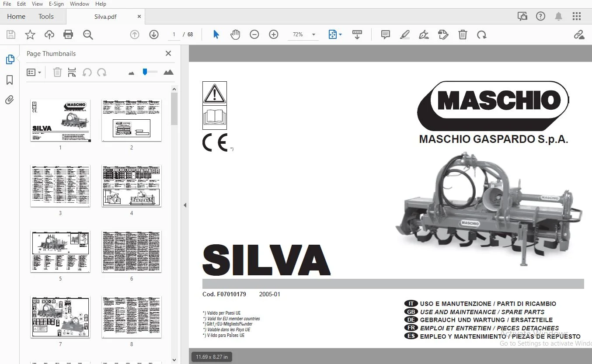Open the Attachments paperclip panel
The width and height of the screenshot is (592, 364).
(10, 100)
